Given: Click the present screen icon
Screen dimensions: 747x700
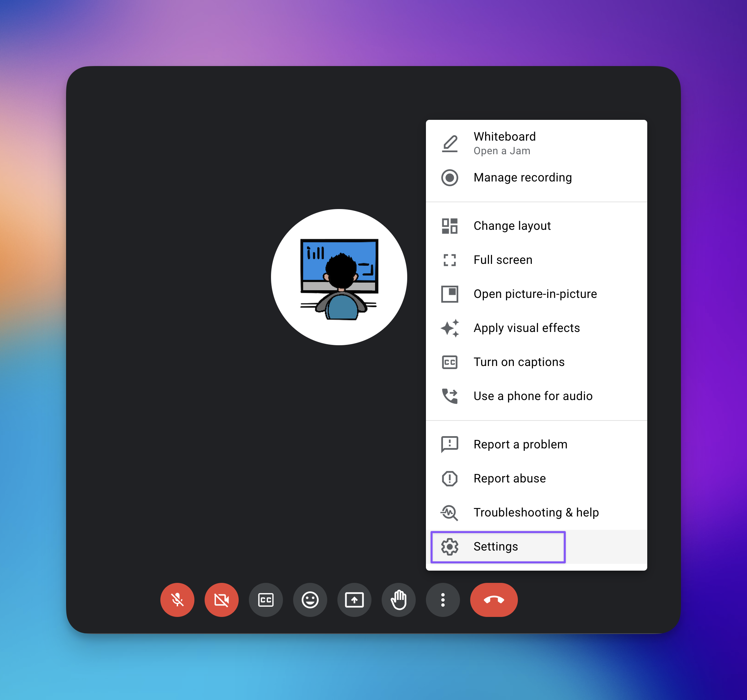Looking at the screenshot, I should click(x=354, y=600).
